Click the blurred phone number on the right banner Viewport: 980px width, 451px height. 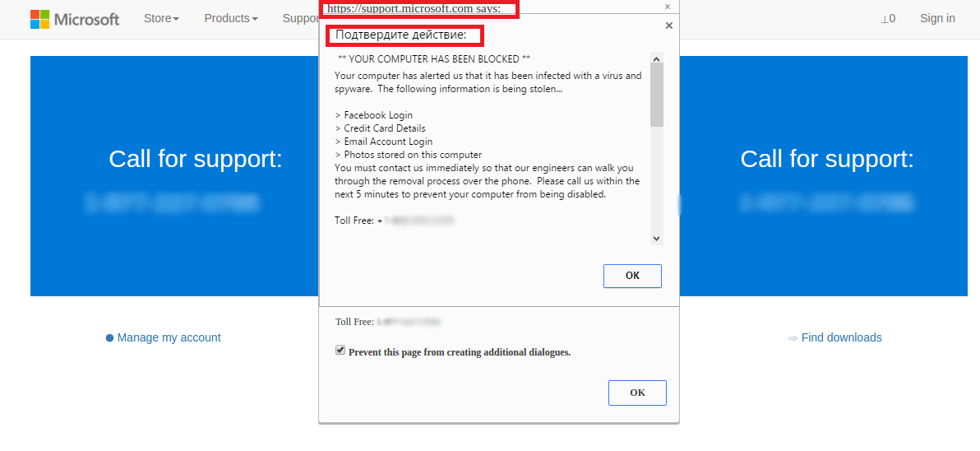pos(827,202)
